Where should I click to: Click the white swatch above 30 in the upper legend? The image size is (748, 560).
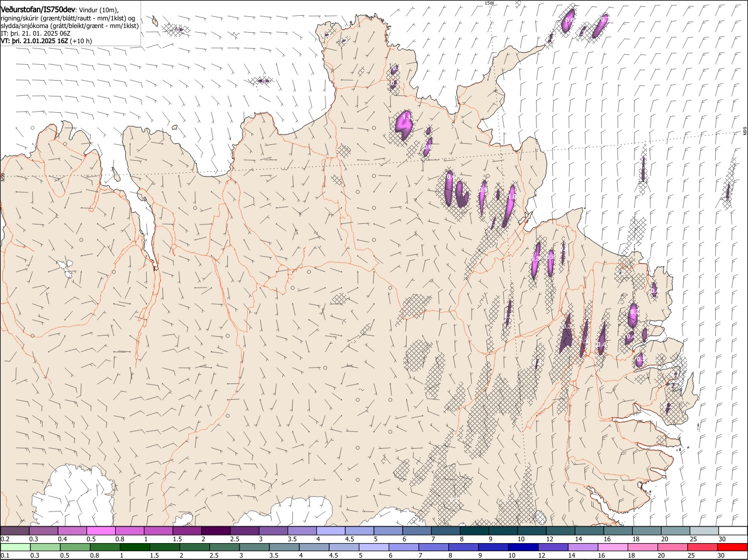[x=732, y=531]
